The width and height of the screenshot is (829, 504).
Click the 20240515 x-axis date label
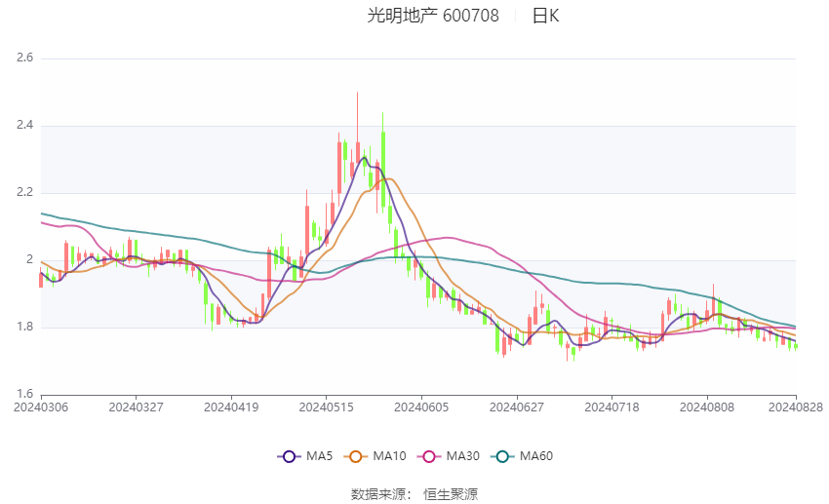tap(326, 407)
